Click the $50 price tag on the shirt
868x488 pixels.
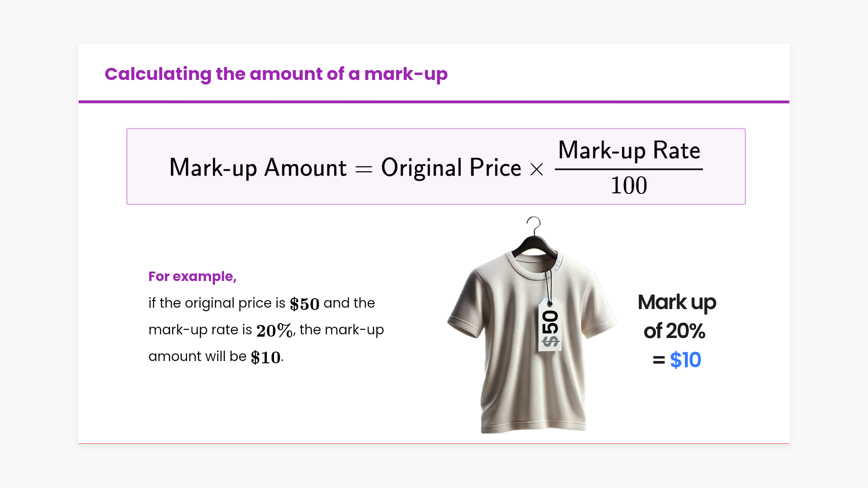click(550, 326)
